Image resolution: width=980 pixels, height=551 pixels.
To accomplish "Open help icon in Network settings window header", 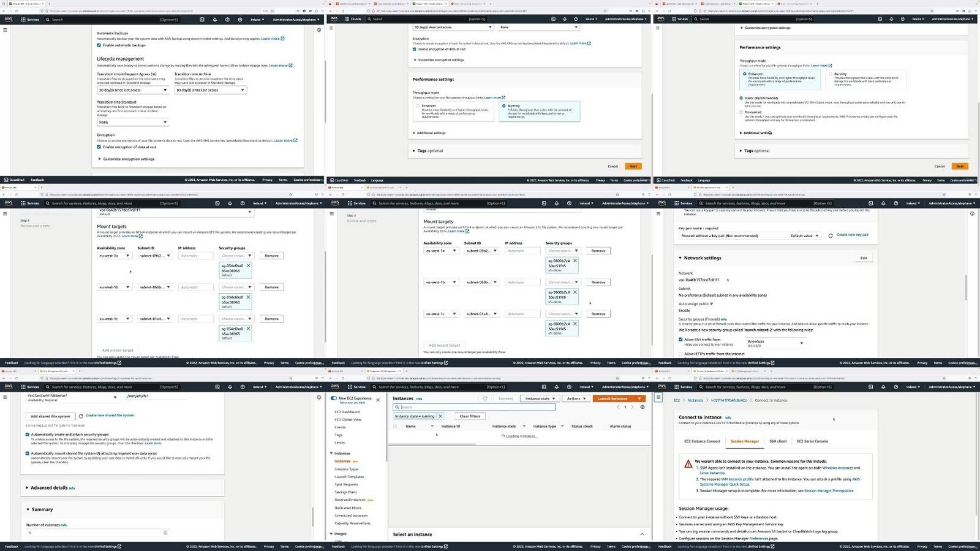I will click(x=896, y=203).
